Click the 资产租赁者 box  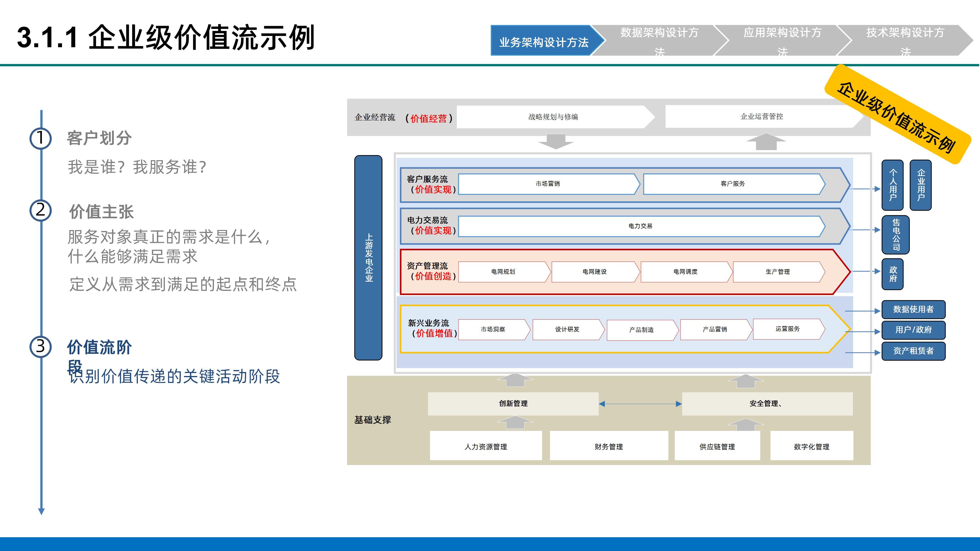click(913, 351)
